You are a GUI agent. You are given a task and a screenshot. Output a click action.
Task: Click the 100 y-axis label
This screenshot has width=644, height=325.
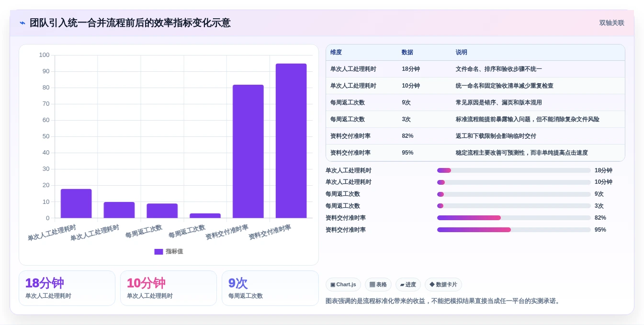pos(44,55)
